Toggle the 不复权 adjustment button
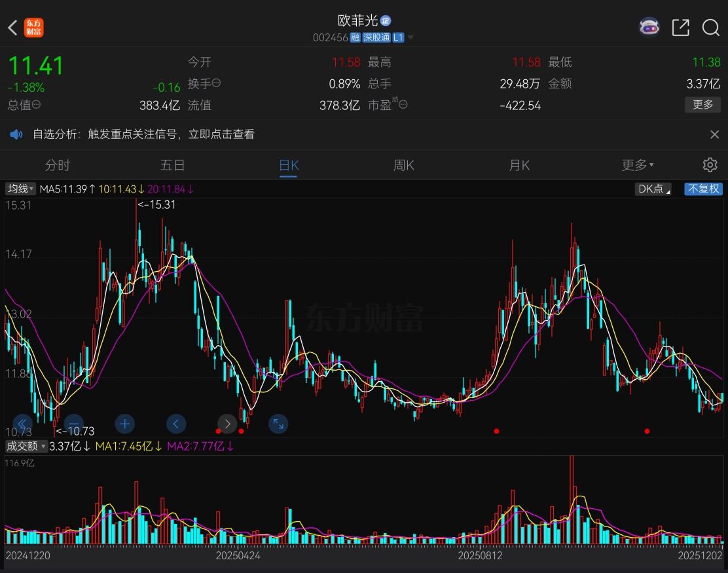728x573 pixels. [703, 189]
